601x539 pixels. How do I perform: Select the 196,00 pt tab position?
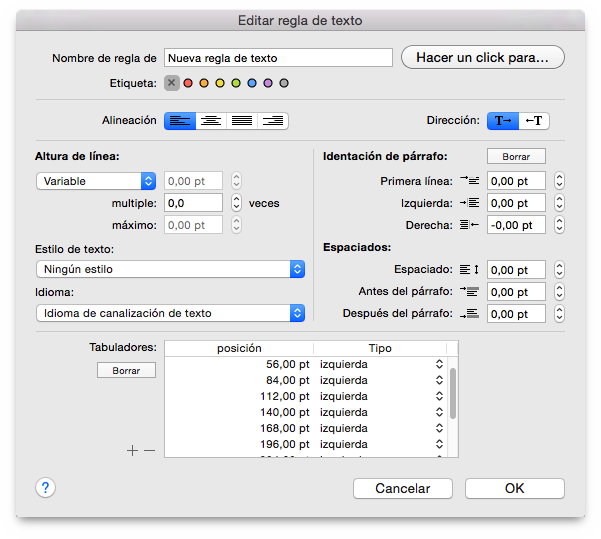click(x=285, y=444)
